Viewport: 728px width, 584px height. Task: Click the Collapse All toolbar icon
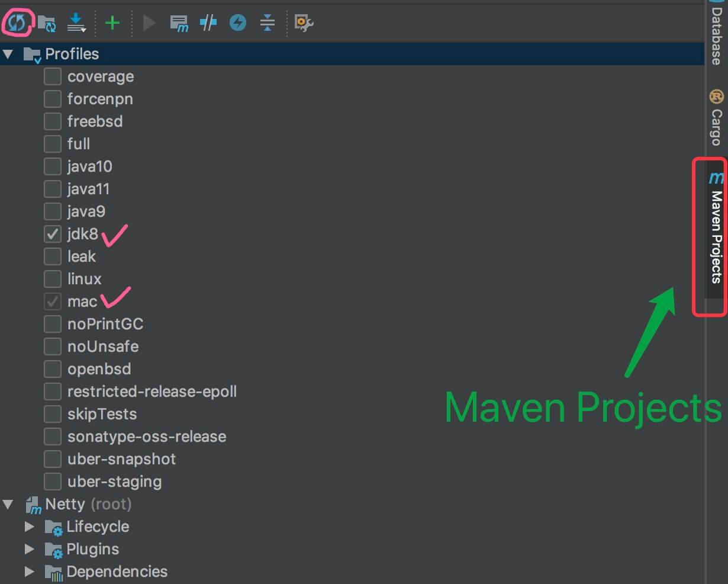point(268,23)
